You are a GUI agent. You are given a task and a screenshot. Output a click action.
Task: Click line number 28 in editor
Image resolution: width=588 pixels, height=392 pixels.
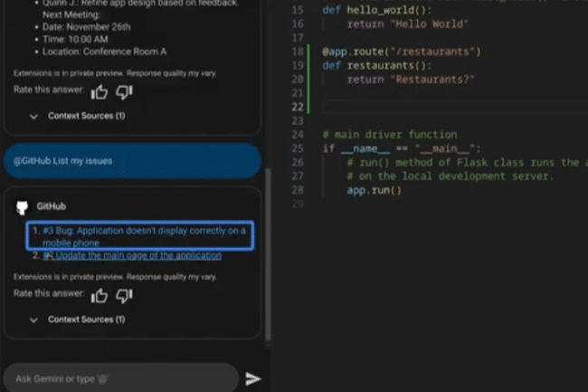[298, 190]
